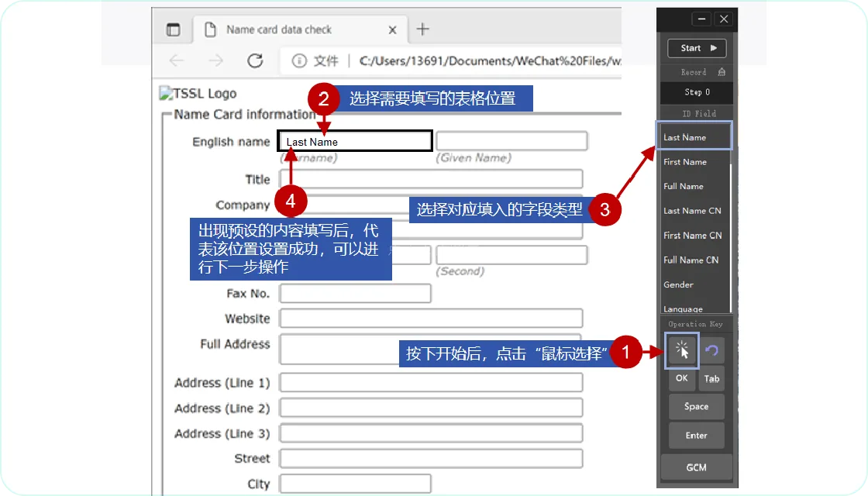Click the Address (Line 3) input
Screen dimensions: 868x496
(431, 433)
